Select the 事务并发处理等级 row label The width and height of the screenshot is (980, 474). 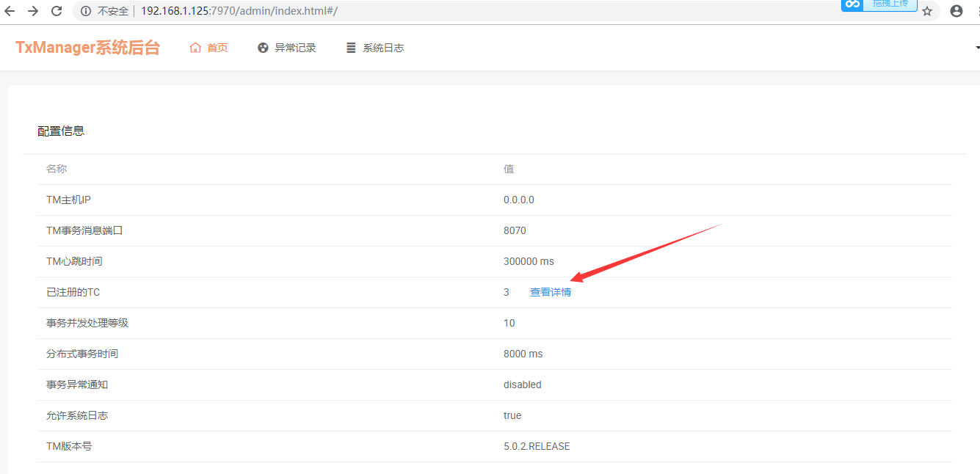(x=87, y=323)
